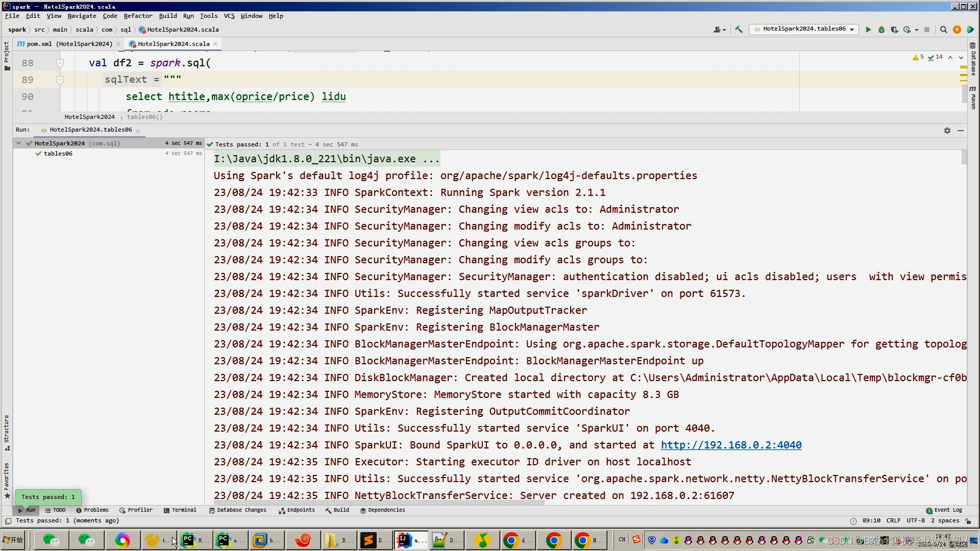Click the orange IDE update icon
The width and height of the screenshot is (980, 551).
coord(957,30)
